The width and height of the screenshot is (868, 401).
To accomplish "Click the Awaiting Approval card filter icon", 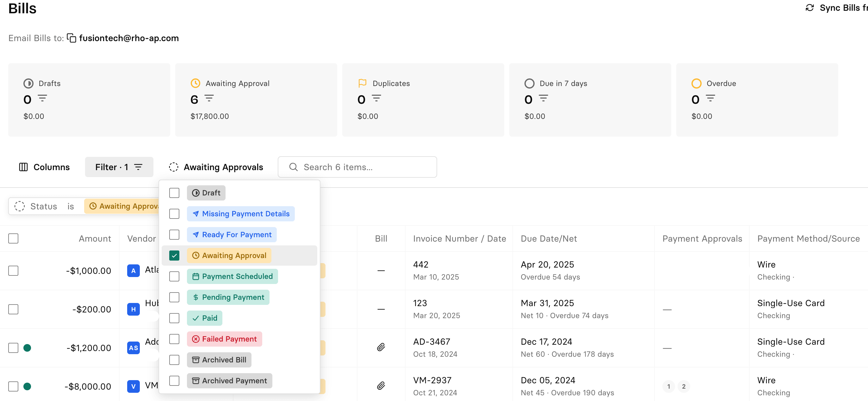I will point(209,99).
